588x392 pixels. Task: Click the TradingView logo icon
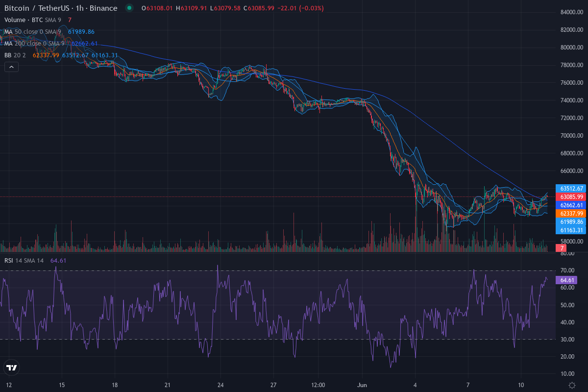pyautogui.click(x=11, y=367)
